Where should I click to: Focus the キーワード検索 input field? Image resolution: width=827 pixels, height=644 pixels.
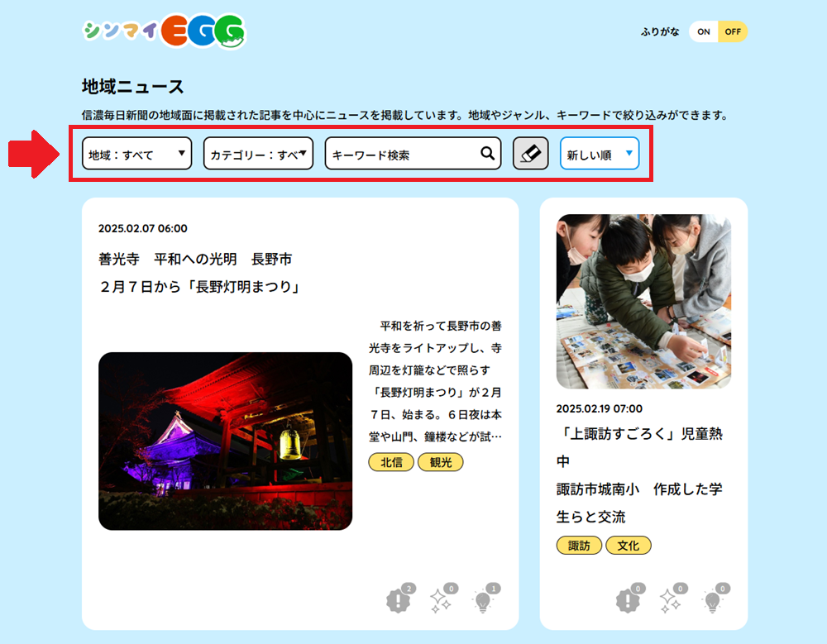pos(413,154)
